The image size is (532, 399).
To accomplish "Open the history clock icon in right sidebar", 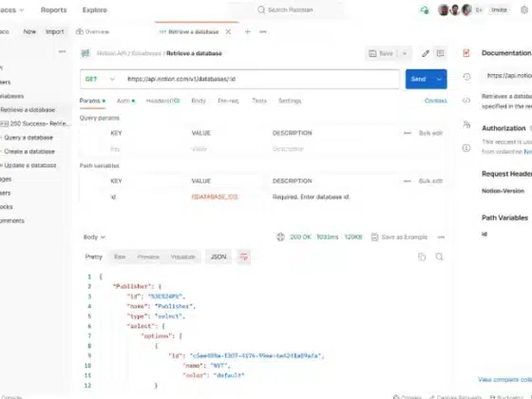I will point(466,77).
